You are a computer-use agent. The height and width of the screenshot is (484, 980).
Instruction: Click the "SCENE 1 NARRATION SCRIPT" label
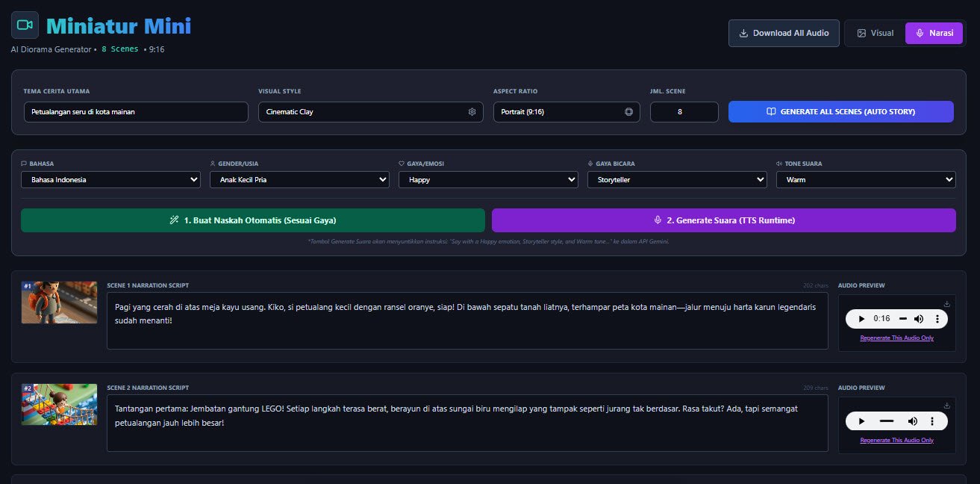[x=148, y=285]
